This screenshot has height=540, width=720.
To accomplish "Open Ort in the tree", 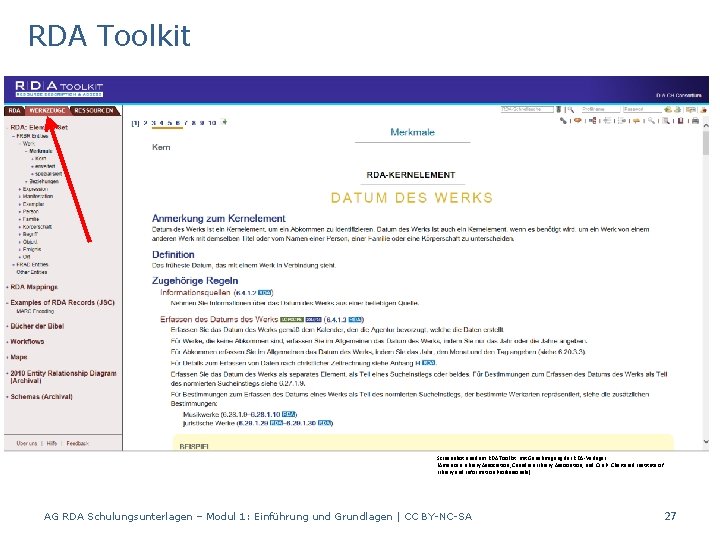I will (x=26, y=257).
